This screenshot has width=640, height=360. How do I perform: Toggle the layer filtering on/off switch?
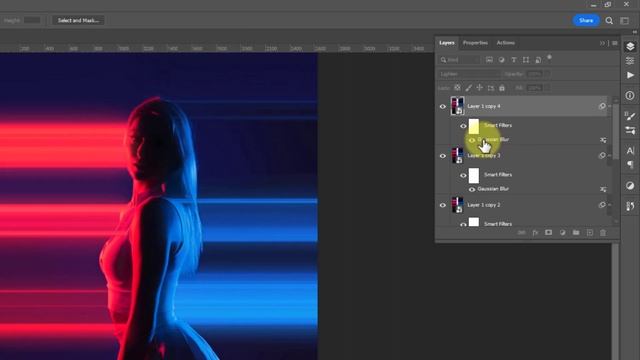[549, 58]
